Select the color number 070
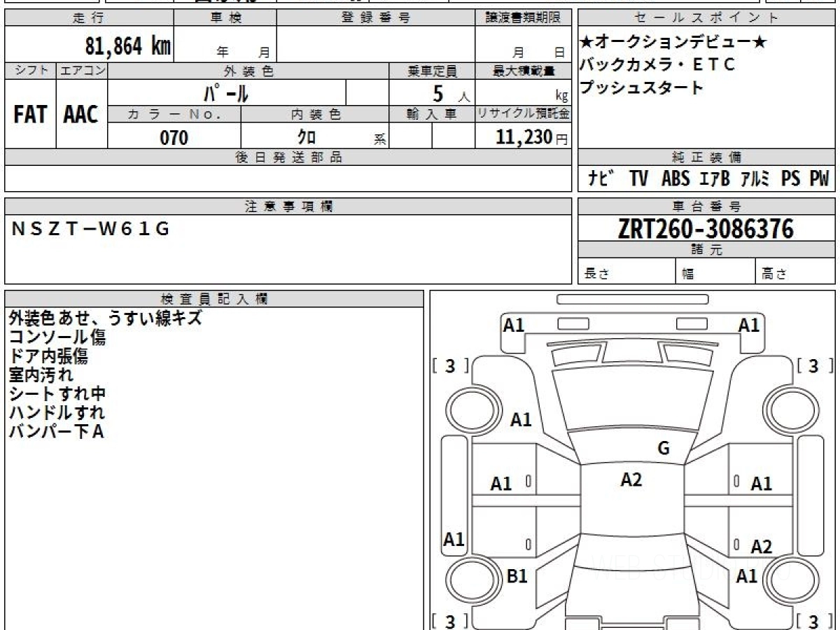This screenshot has height=630, width=840. click(174, 137)
